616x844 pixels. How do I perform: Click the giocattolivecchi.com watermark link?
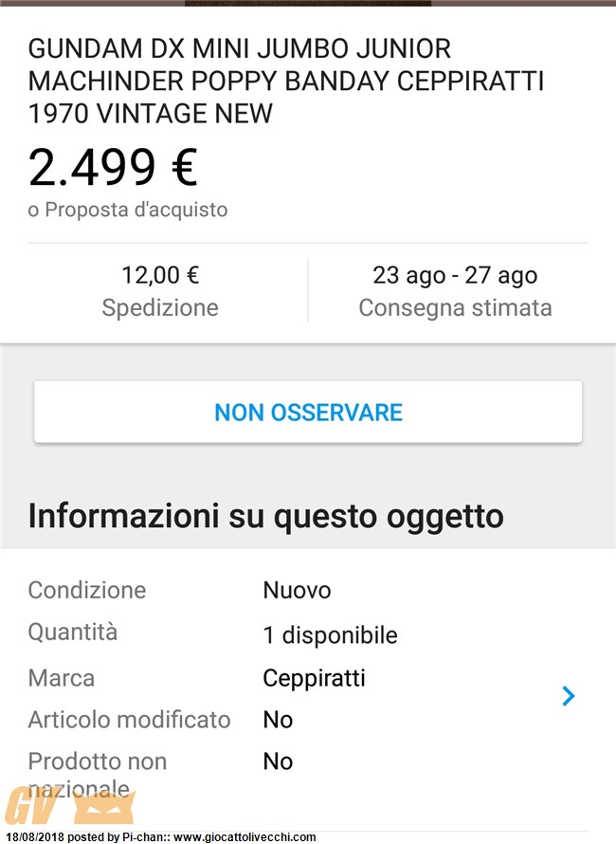pyautogui.click(x=245, y=837)
